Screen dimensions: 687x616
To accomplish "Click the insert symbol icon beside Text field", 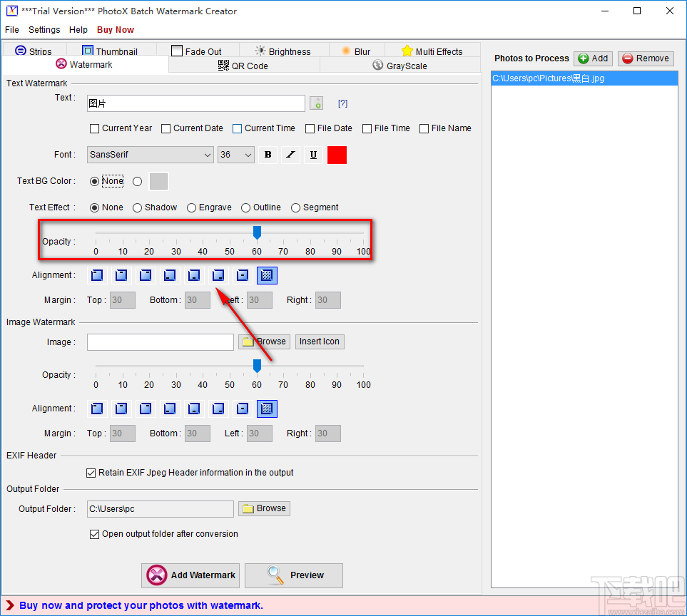I will tap(316, 103).
